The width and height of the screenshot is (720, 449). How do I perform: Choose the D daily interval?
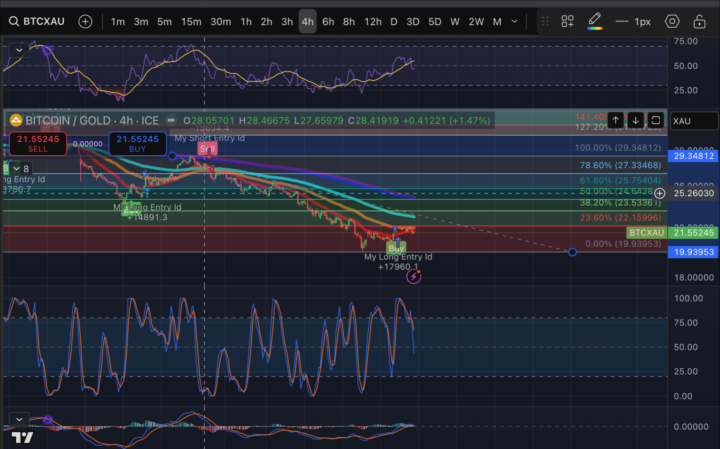click(x=394, y=22)
